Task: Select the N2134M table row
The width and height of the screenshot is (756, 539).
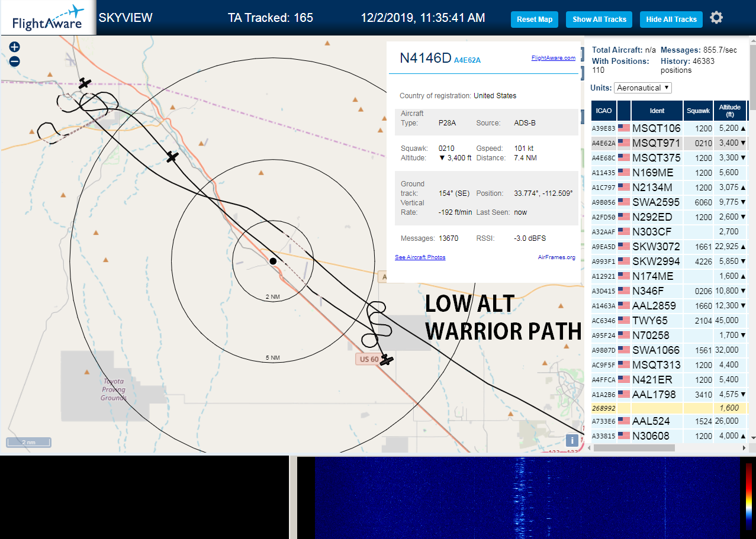Action: coord(669,187)
